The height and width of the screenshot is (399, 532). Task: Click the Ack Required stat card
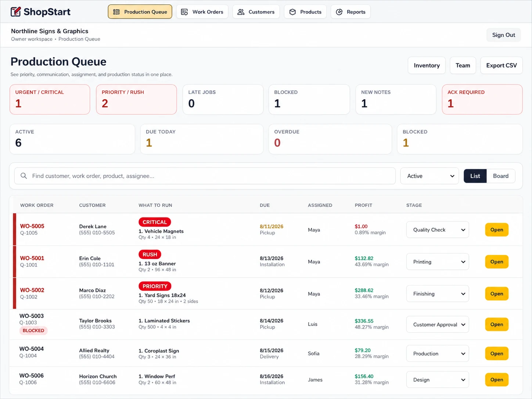[x=482, y=100]
